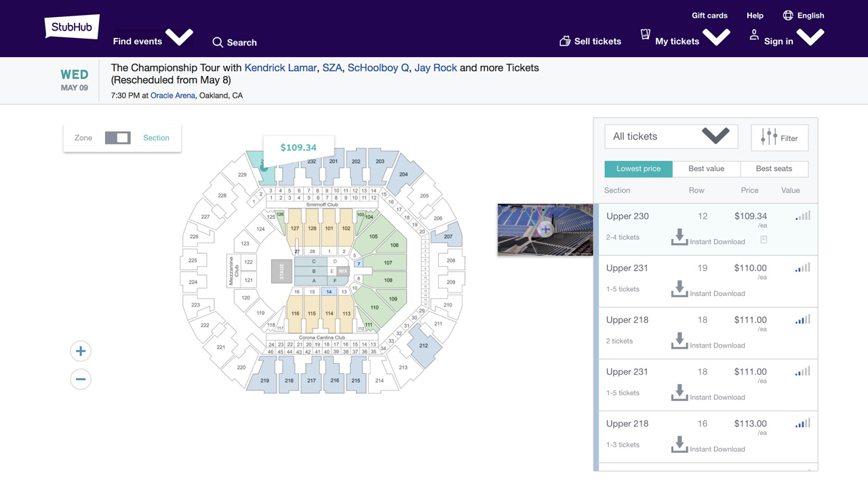Click the notes icon on the Upper 230 listing
Screen dimensions: 868x486
click(x=764, y=240)
